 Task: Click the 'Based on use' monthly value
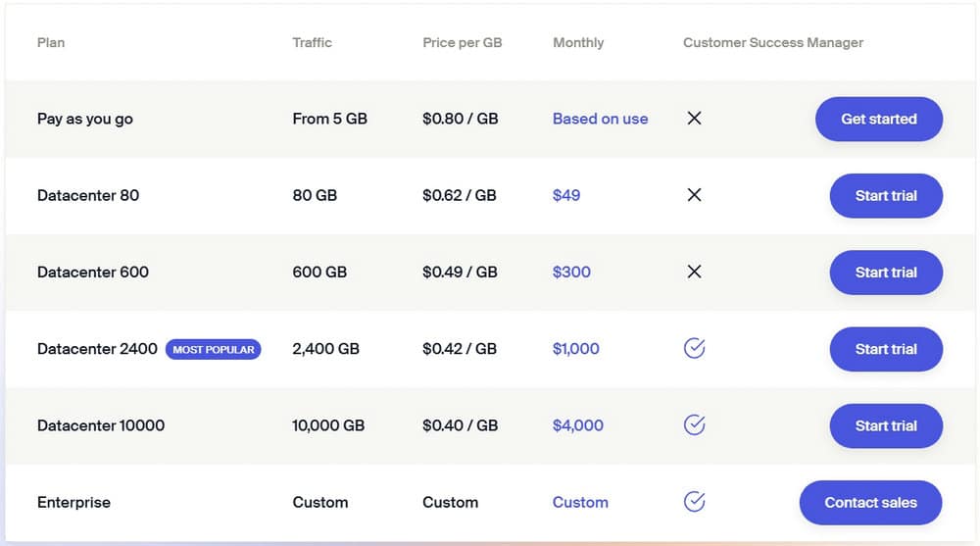pyautogui.click(x=600, y=119)
